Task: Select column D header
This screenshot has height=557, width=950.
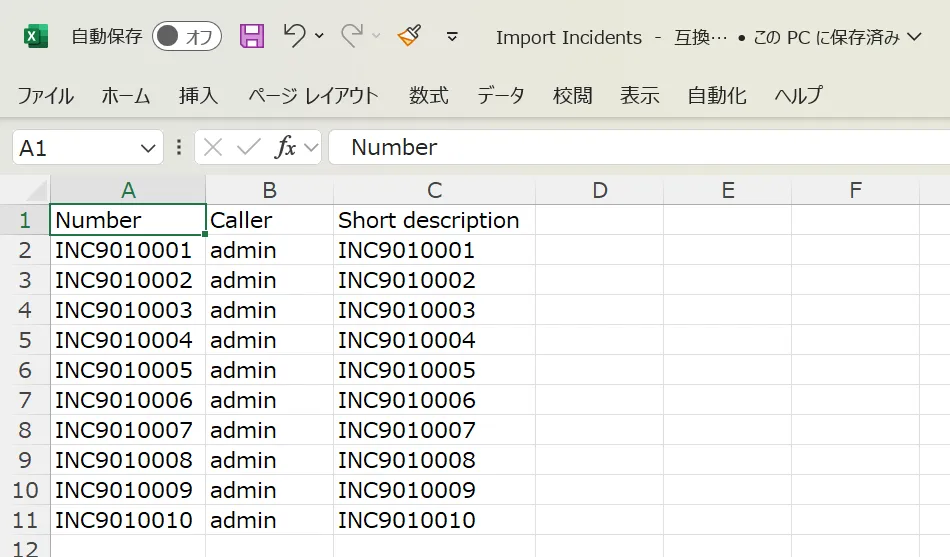Action: pyautogui.click(x=599, y=190)
